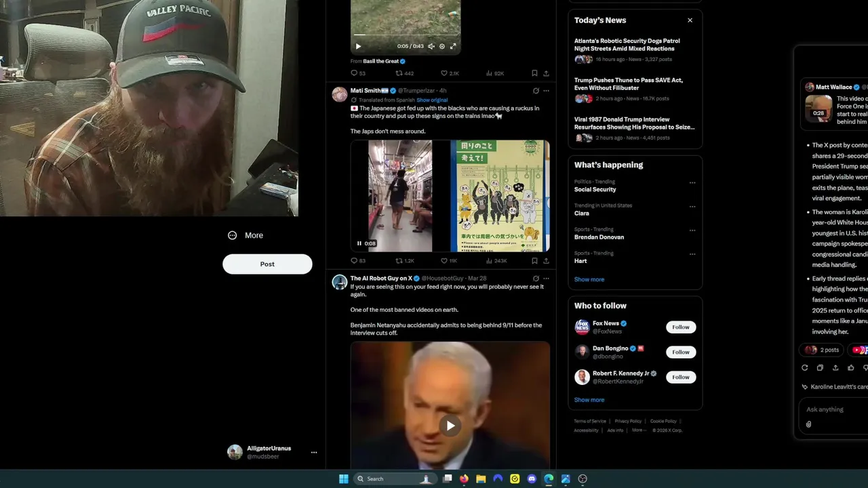Open more options on AI Robot Guy post

click(x=546, y=279)
